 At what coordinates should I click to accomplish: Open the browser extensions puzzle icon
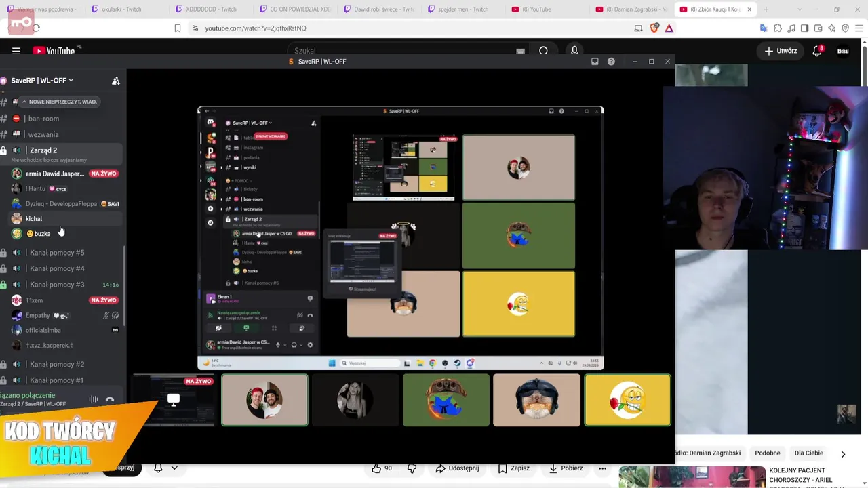[778, 28]
